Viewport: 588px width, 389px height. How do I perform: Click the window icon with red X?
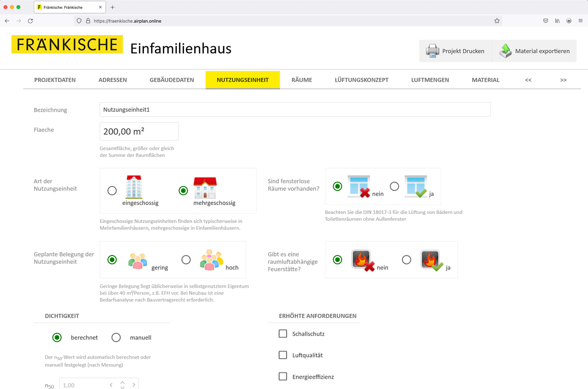point(359,186)
